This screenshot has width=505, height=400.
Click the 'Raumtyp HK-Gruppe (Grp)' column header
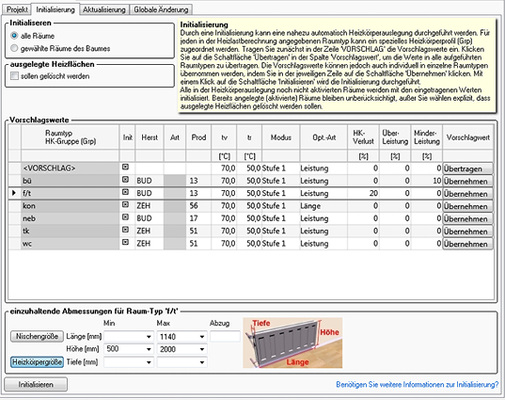[x=70, y=137]
